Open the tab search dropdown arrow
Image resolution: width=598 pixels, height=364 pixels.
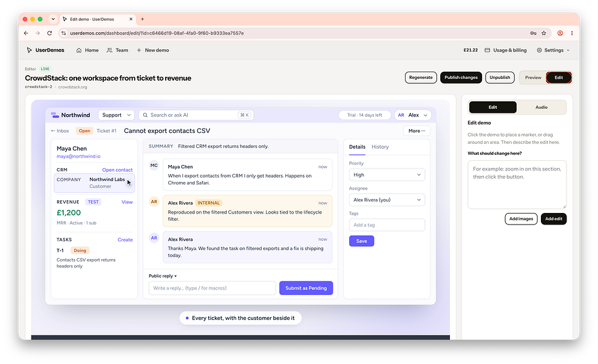click(53, 19)
